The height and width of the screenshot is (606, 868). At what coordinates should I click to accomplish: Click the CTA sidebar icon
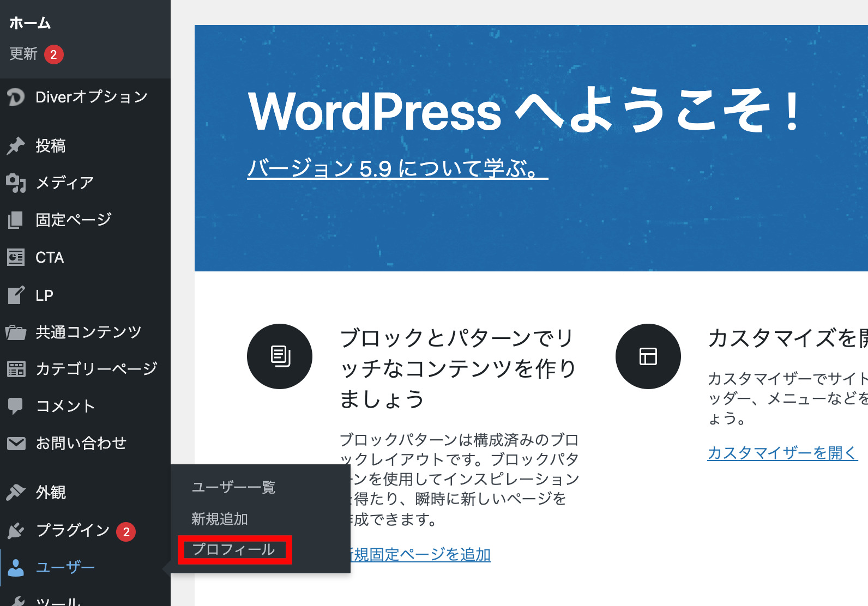coord(16,257)
